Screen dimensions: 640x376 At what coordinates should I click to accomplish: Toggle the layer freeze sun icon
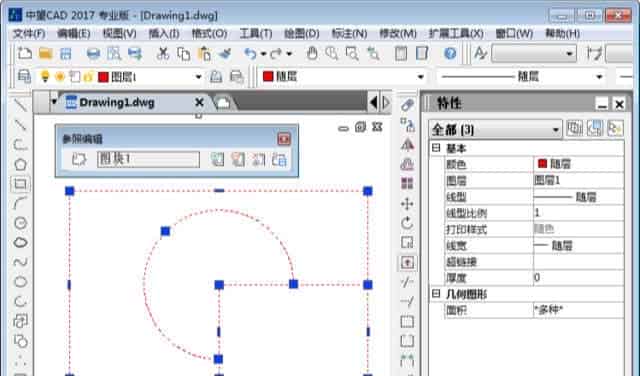tap(60, 76)
